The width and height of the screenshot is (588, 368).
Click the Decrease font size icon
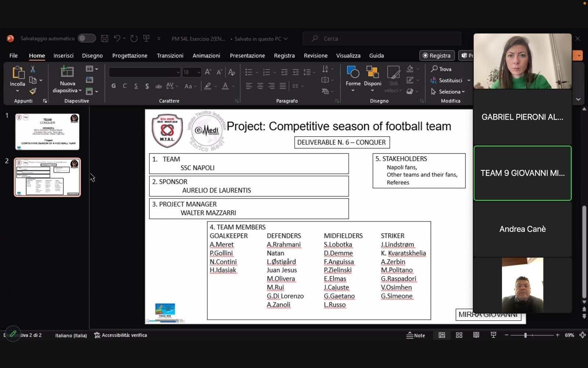coord(219,72)
